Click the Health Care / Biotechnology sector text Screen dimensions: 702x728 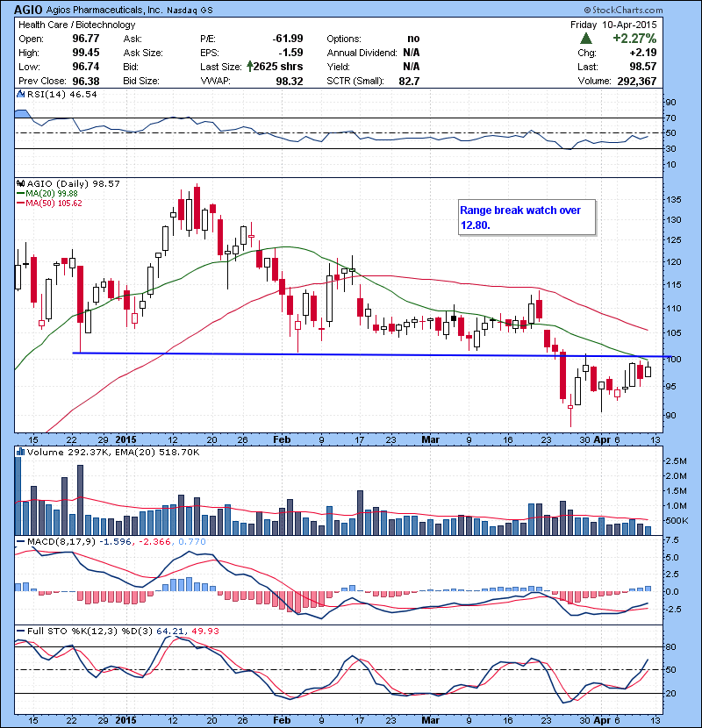[77, 25]
